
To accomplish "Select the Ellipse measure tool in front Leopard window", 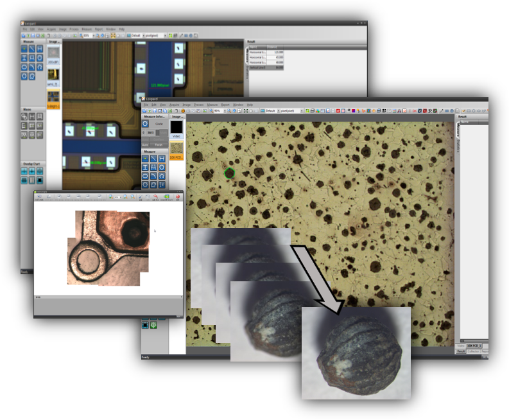I will pos(145,176).
